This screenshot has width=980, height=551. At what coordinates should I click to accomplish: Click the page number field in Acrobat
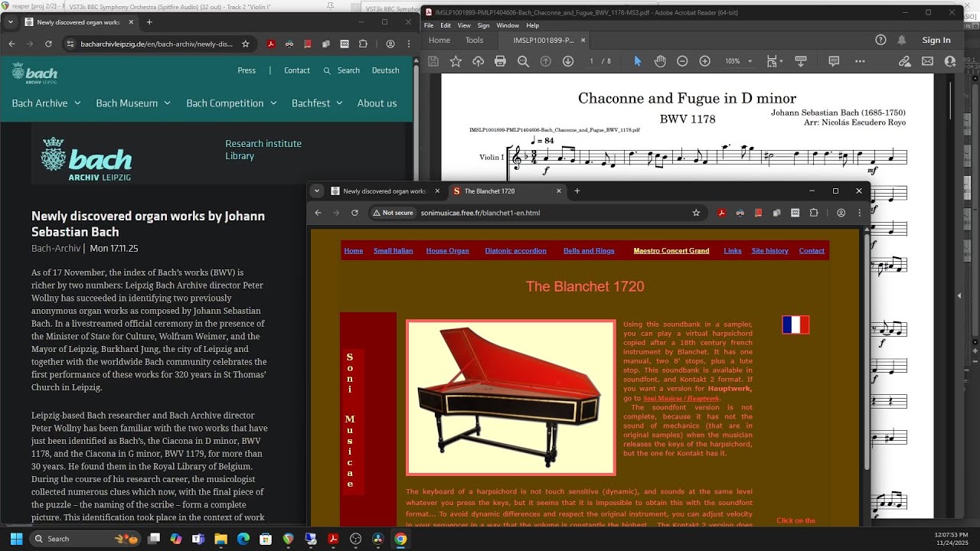tap(591, 61)
